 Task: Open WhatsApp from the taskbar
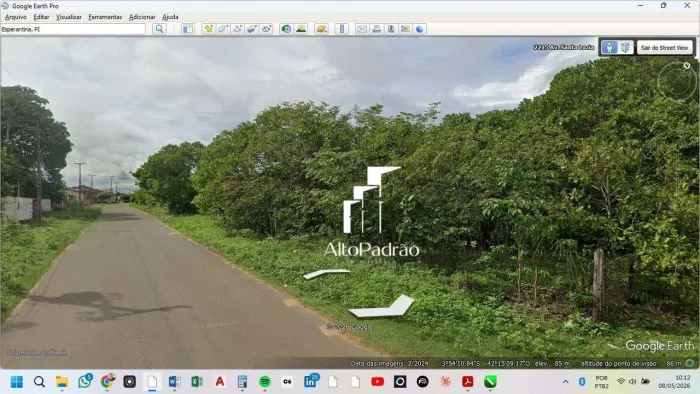[84, 382]
